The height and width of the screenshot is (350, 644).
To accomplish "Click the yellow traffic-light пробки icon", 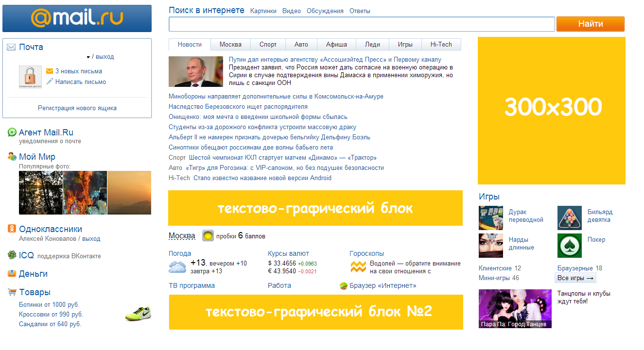I will point(208,236).
